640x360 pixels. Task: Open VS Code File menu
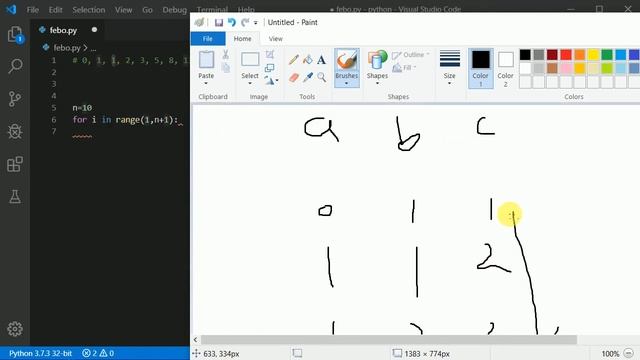pos(32,10)
